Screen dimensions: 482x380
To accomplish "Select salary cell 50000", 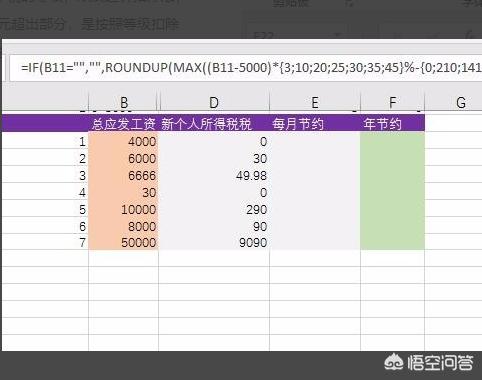I will click(124, 242).
